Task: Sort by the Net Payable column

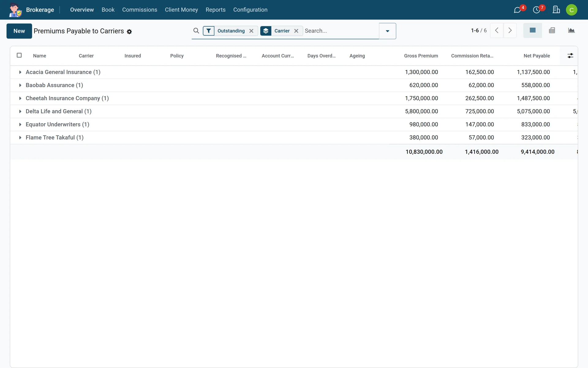Action: point(537,56)
